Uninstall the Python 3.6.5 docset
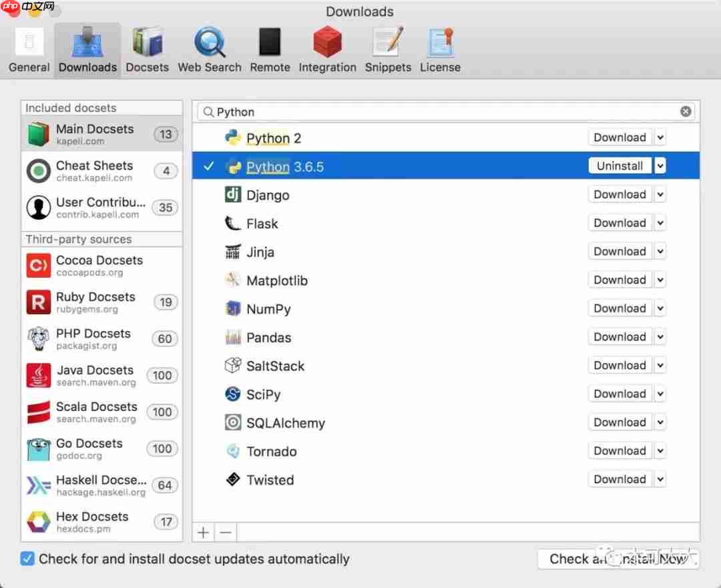Screen dimensions: 721x588 tap(620, 166)
